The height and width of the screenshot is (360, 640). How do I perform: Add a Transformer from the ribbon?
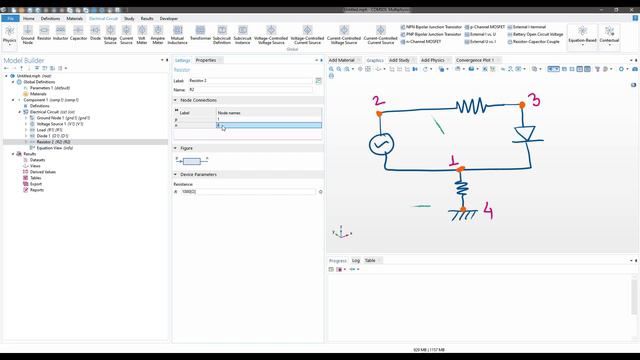click(x=200, y=33)
